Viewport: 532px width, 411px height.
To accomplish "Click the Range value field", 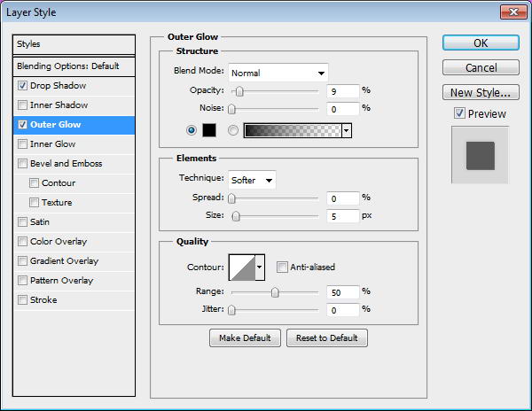I will 342,292.
